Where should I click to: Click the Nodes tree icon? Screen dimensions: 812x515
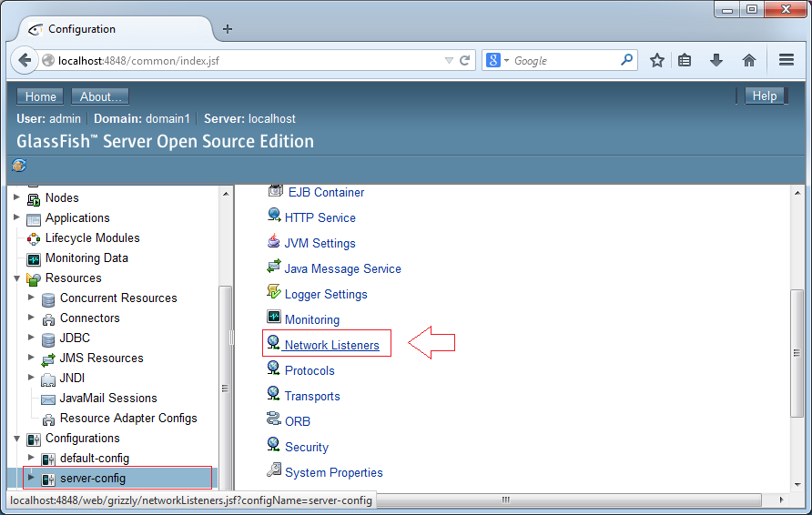(34, 199)
